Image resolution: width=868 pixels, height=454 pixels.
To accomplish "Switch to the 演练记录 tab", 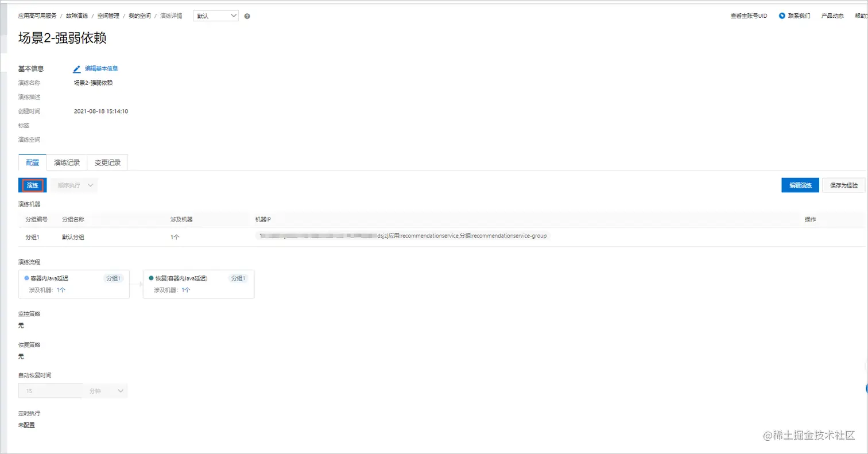I will coord(67,162).
